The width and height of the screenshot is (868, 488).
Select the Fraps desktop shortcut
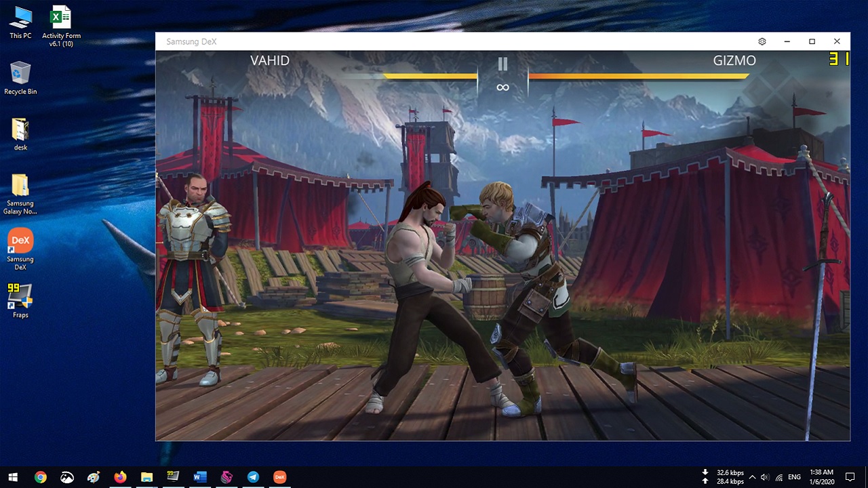point(20,301)
